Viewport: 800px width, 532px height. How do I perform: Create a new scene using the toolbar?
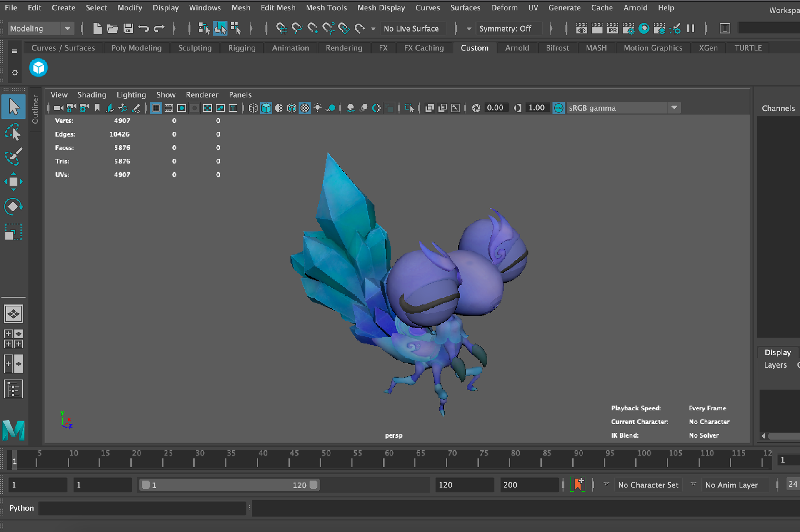tap(97, 28)
